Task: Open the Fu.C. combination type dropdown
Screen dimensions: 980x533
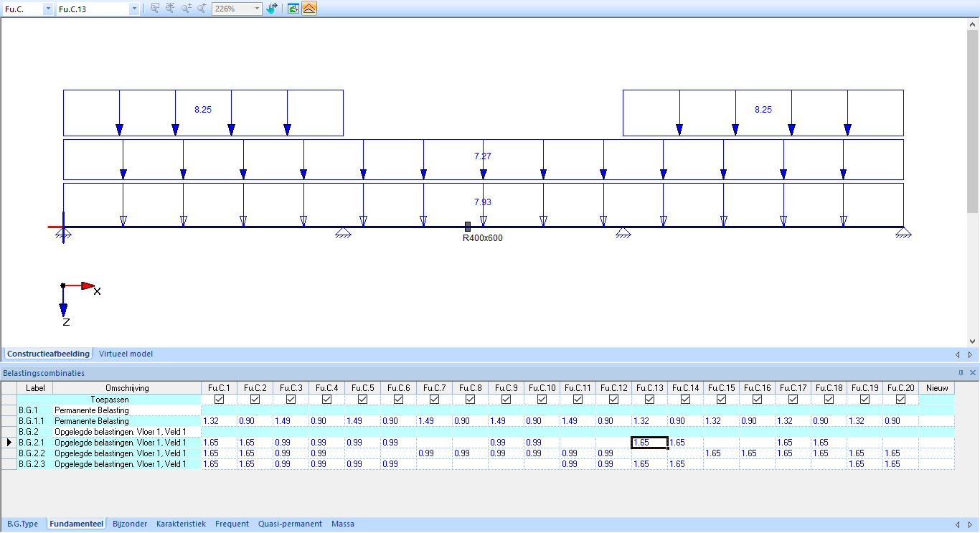Action: pyautogui.click(x=47, y=9)
